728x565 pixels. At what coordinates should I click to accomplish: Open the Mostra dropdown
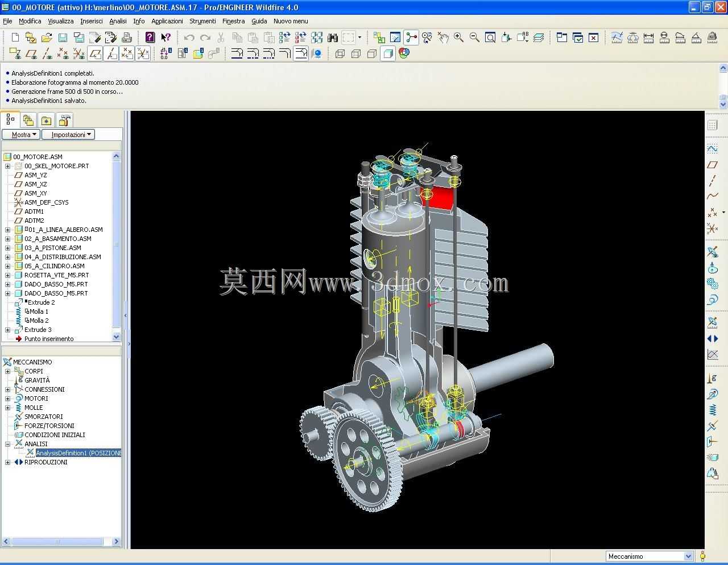click(20, 135)
